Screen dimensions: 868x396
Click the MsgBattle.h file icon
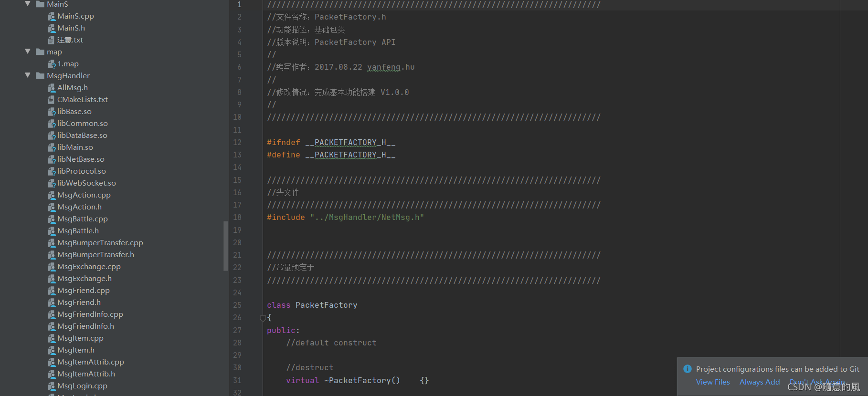[52, 231]
